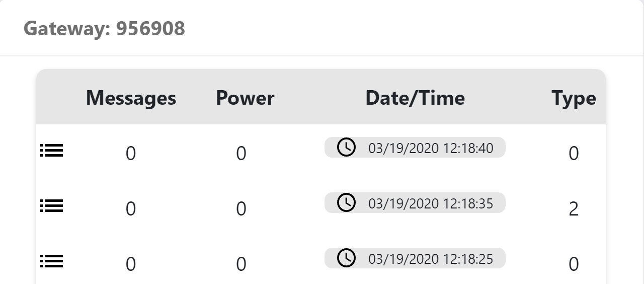Click Gateway: 956908 heading
The image size is (644, 284).
tap(104, 29)
